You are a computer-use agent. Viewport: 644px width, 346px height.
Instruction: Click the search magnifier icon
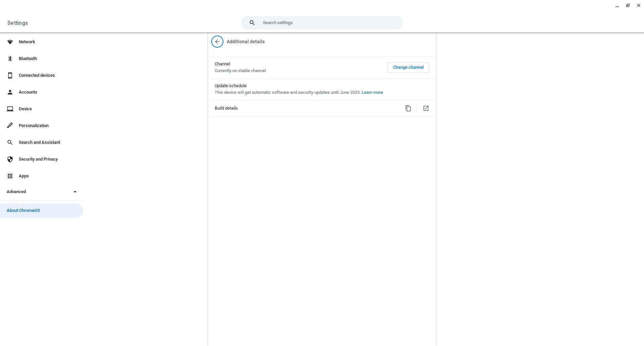tap(252, 23)
